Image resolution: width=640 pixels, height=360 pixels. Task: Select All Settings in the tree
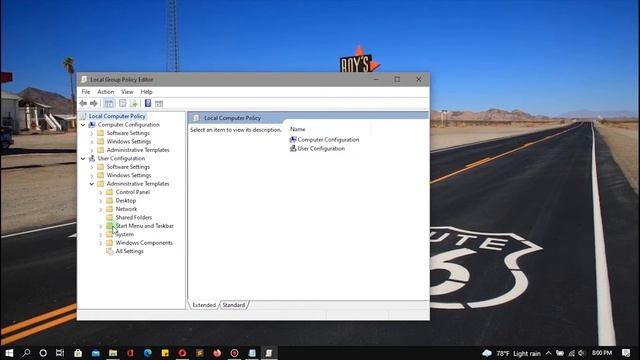129,251
